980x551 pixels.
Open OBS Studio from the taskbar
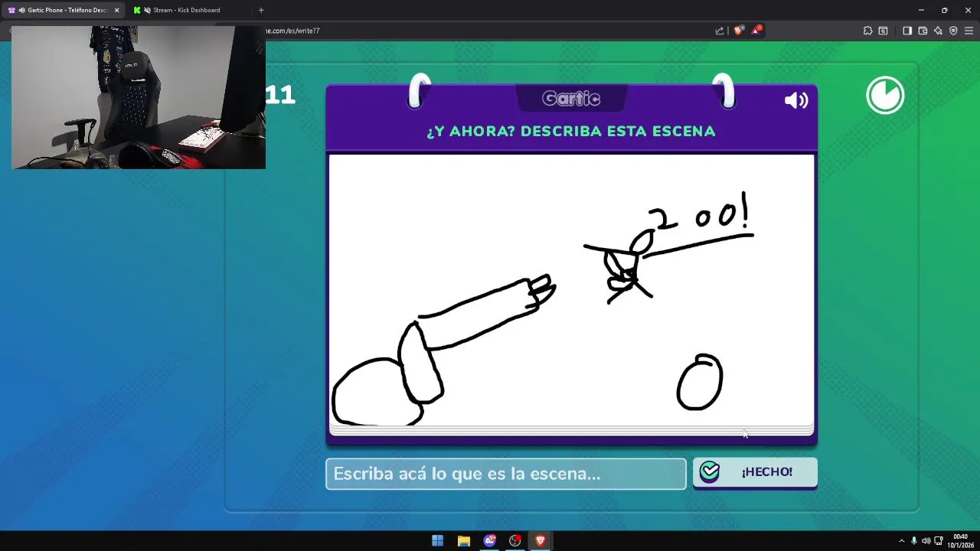point(514,541)
